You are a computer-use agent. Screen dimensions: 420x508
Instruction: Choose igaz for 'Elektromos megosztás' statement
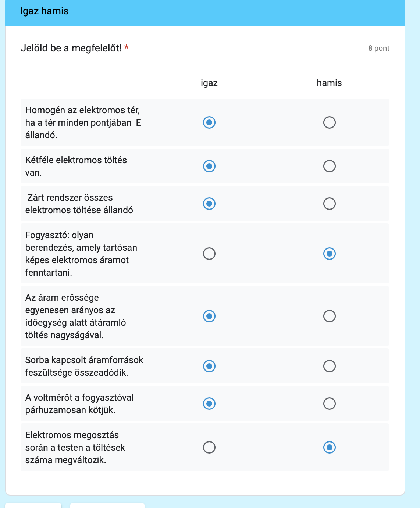click(x=209, y=447)
